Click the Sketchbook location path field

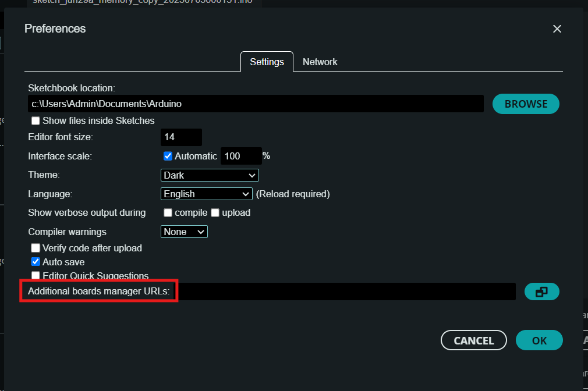click(x=255, y=104)
